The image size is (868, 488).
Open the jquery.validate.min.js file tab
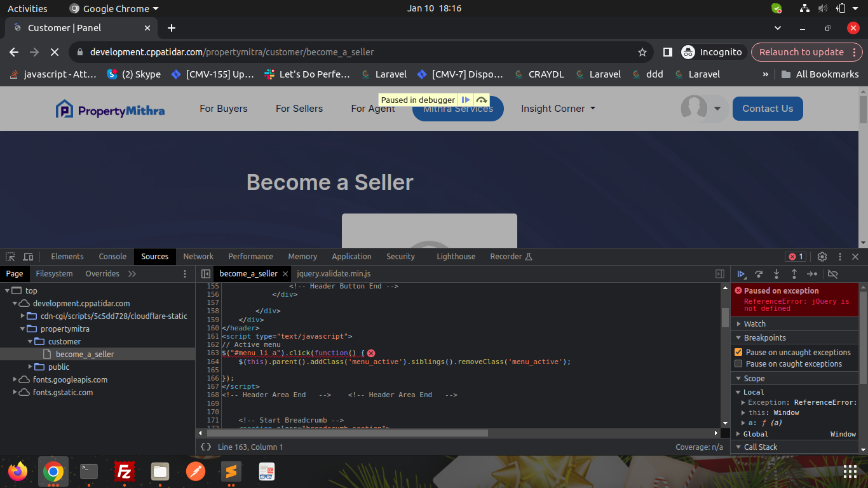[x=334, y=274]
